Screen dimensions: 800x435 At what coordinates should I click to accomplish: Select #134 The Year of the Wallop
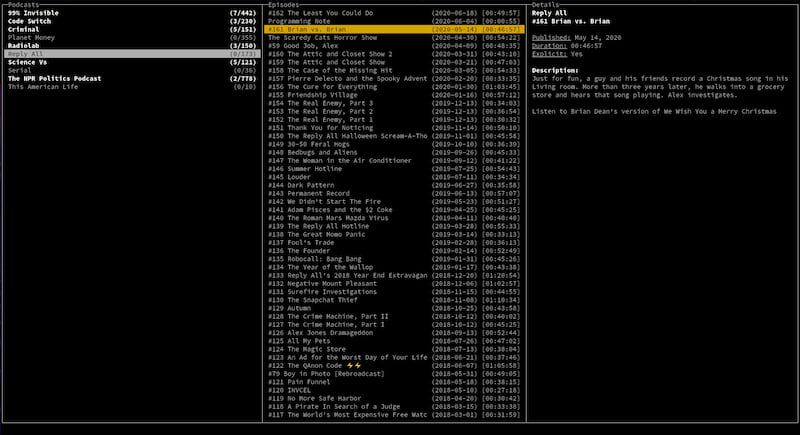(394, 267)
